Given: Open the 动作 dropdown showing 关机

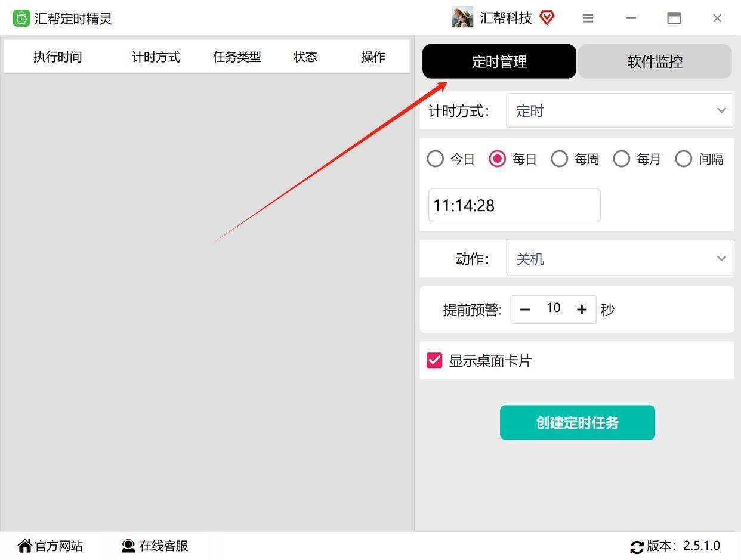Looking at the screenshot, I should click(619, 258).
